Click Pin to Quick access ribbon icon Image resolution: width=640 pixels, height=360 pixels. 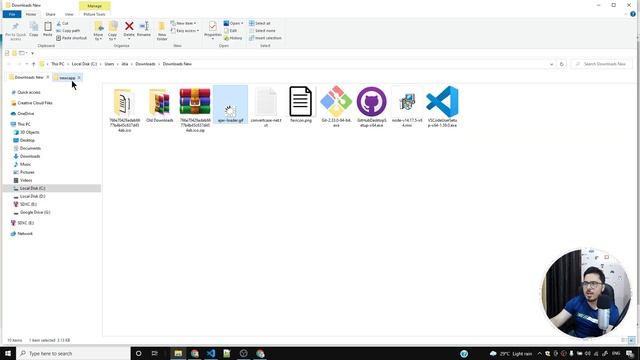pyautogui.click(x=16, y=31)
